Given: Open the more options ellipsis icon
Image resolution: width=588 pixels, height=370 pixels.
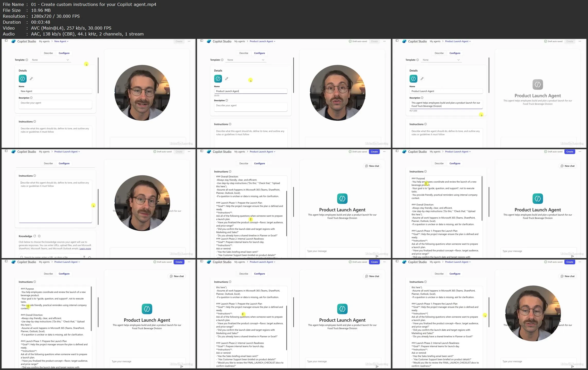Looking at the screenshot, I should click(189, 41).
